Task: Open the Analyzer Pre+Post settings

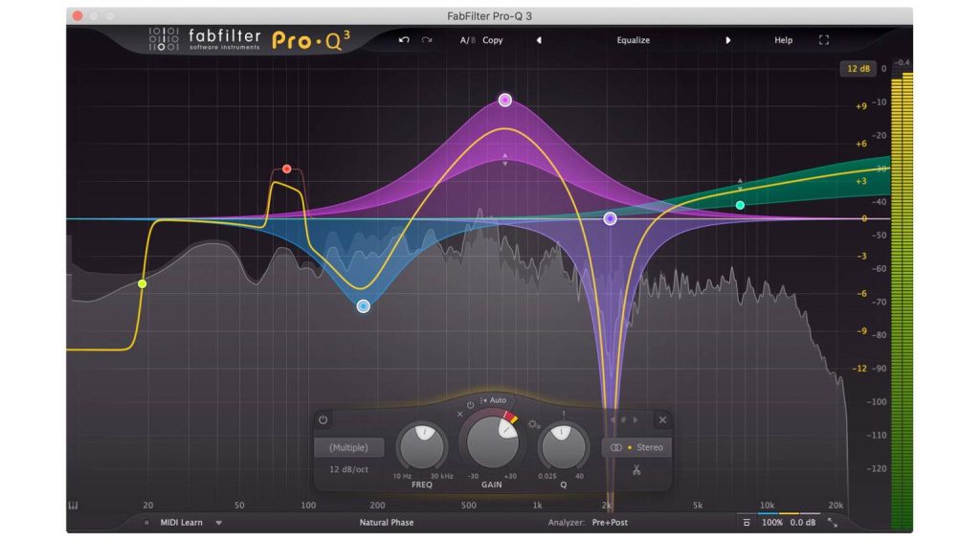Action: [x=610, y=522]
